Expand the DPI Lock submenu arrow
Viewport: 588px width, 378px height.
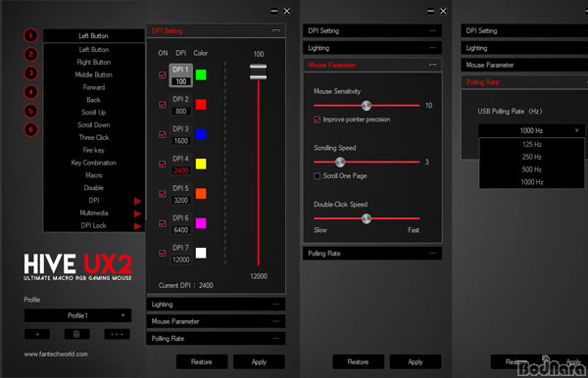137,226
